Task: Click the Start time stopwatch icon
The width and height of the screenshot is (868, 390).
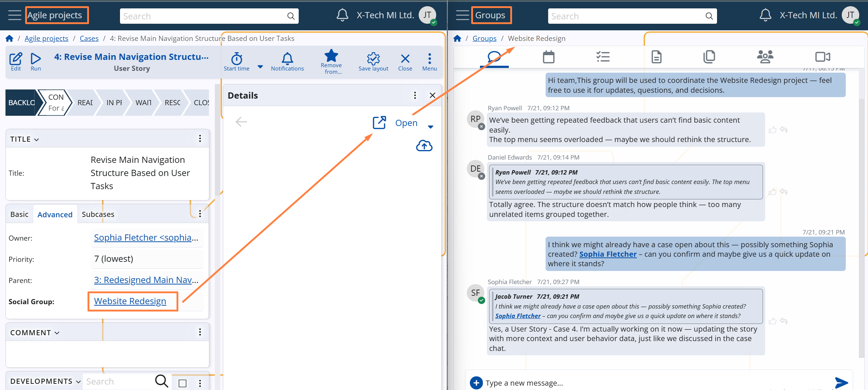Action: point(236,58)
